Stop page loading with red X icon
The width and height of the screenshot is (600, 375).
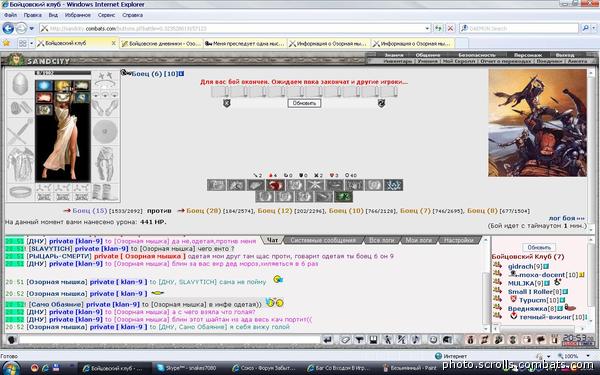(450, 28)
